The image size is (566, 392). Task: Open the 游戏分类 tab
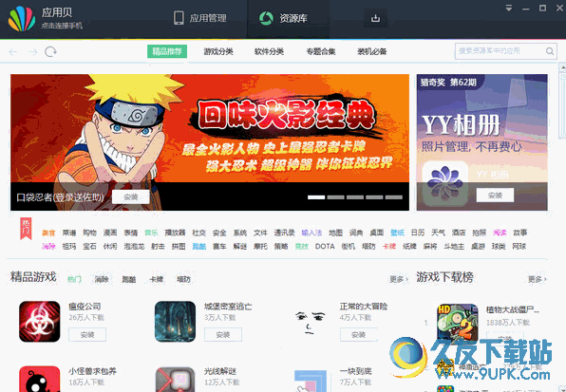click(x=218, y=51)
